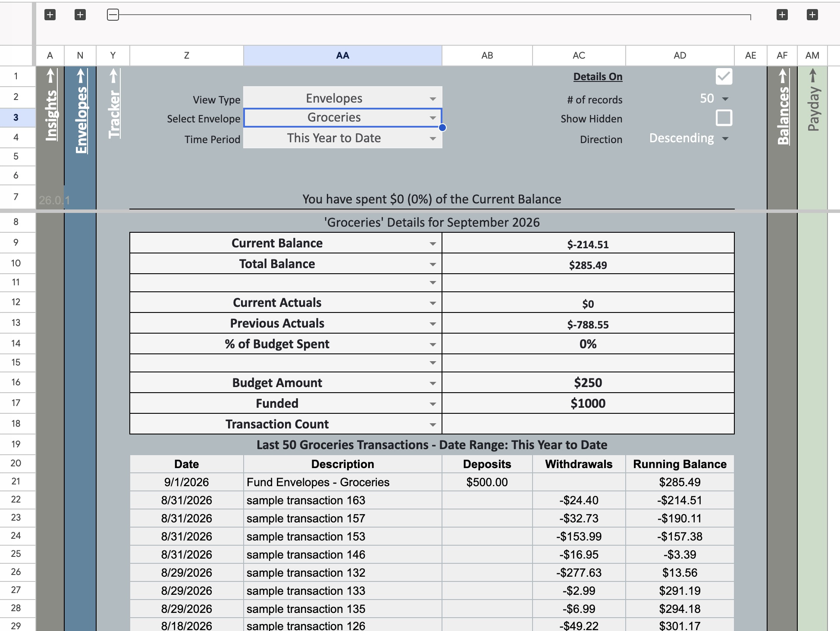
Task: Open dropdown arrow for Total Balance row
Action: (x=433, y=265)
